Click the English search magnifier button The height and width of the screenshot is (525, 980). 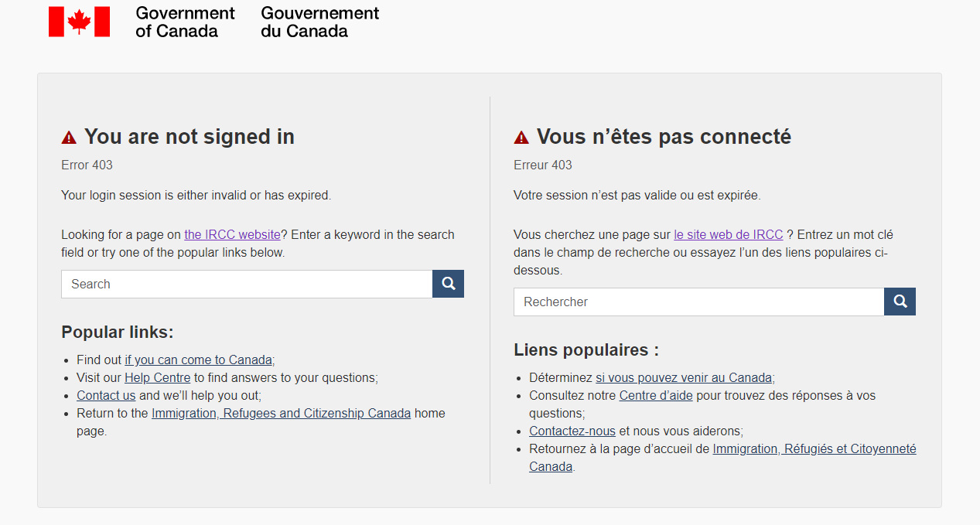click(x=448, y=284)
